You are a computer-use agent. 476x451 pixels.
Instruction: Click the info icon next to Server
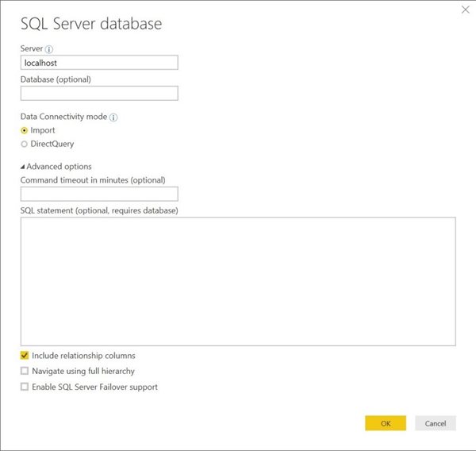(49, 49)
